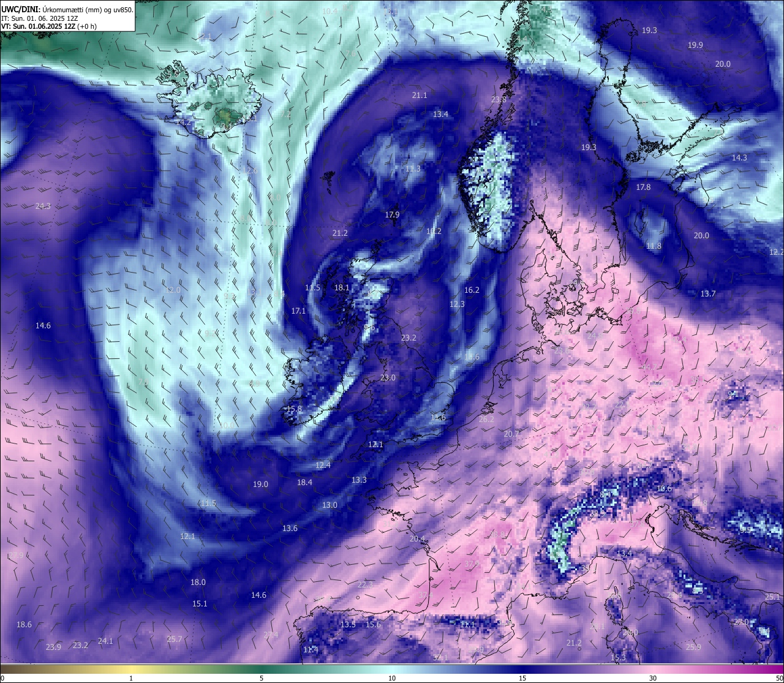This screenshot has width=784, height=683.
Task: Click the 12.4 value label
Action: tap(323, 466)
